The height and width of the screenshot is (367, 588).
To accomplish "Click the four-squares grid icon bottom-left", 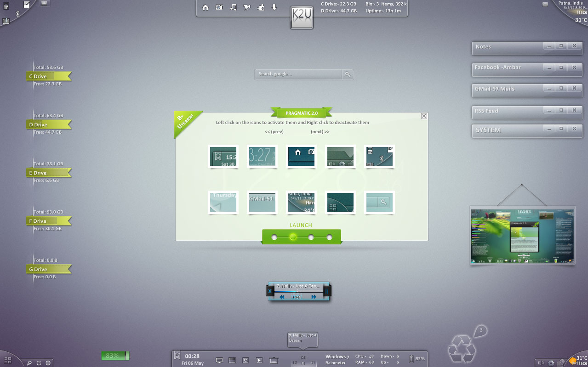I will click(7, 360).
